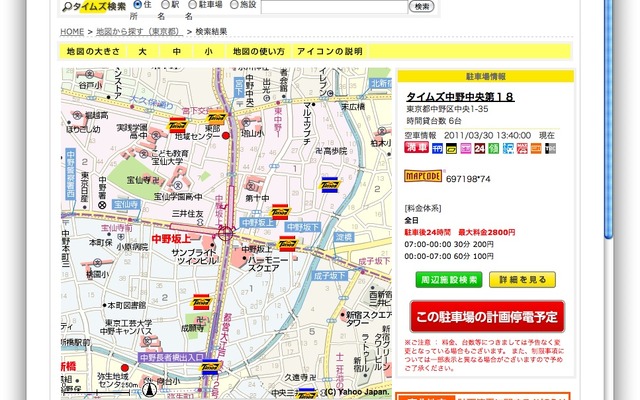Image resolution: width=640 pixels, height=400 pixels.
Task: Click the browser vertical scrollbar thumb
Action: pyautogui.click(x=609, y=118)
